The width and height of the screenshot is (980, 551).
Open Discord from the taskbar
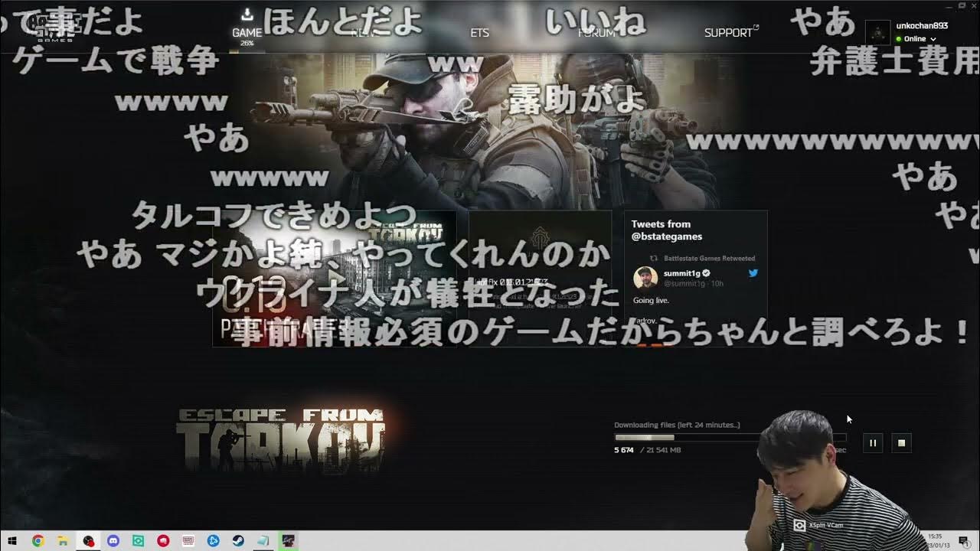point(113,541)
